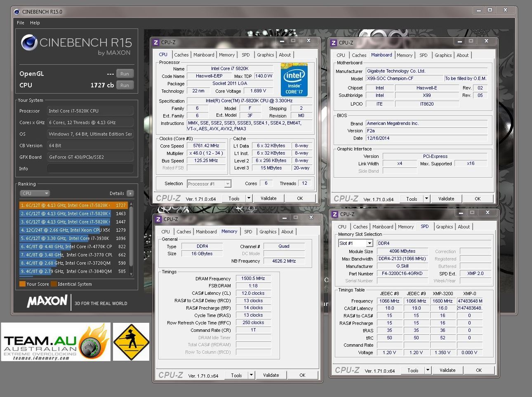Screen dimensions: 532x397
Task: Click the Ranking list vertical scrollbar
Action: 132,239
